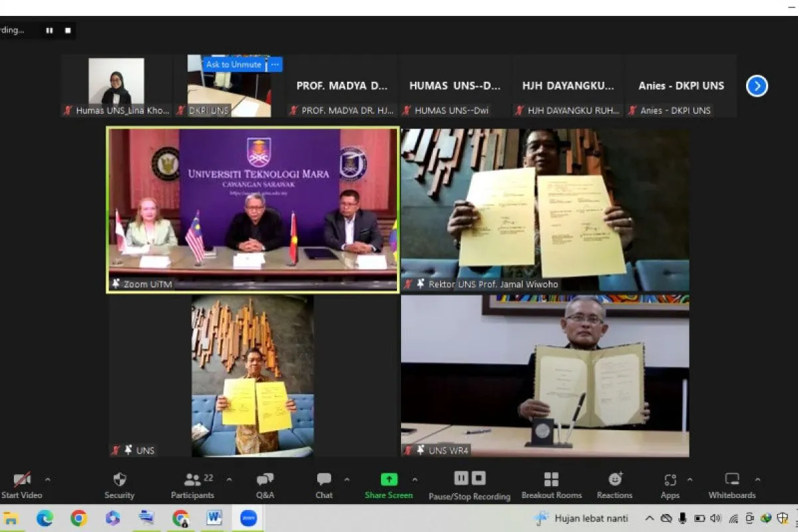
Task: Open Google Chrome from the taskbar
Action: pos(78,518)
